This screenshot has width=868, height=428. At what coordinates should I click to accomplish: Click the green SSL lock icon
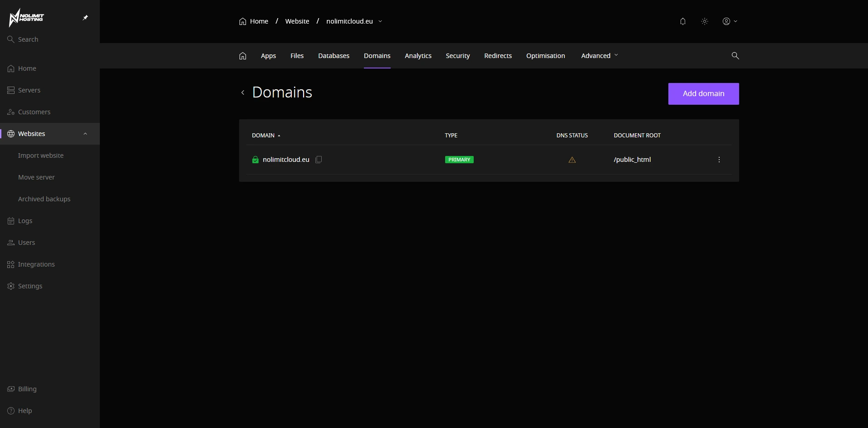coord(255,160)
